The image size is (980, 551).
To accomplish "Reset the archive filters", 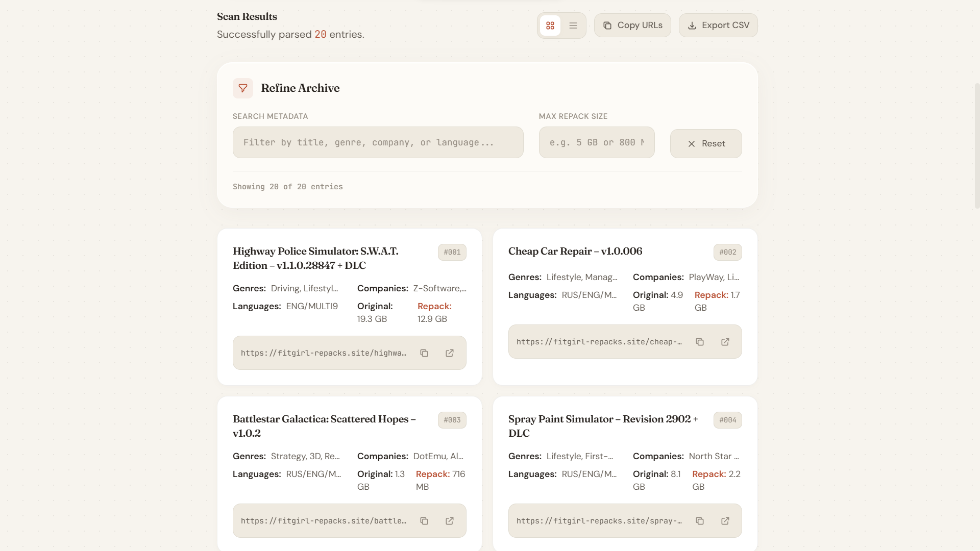I will [706, 144].
